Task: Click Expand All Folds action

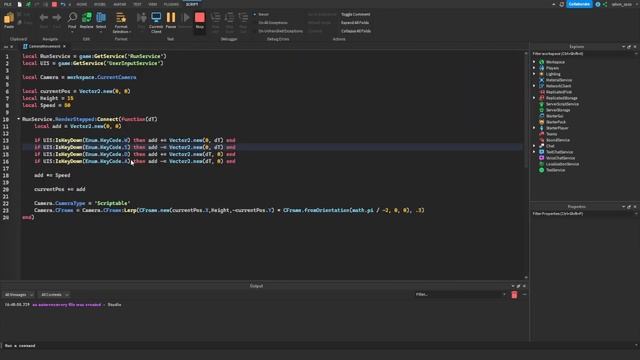Action: [355, 23]
